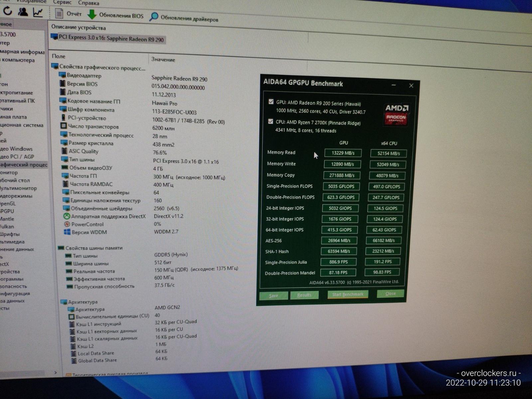Click the right arrow of the sidebar's horizontal scrollbar
This screenshot has height=399, width=532.
pyautogui.click(x=56, y=373)
